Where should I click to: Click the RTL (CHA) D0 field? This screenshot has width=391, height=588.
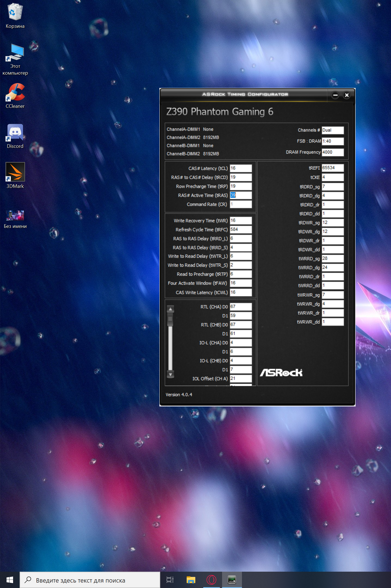click(x=241, y=307)
